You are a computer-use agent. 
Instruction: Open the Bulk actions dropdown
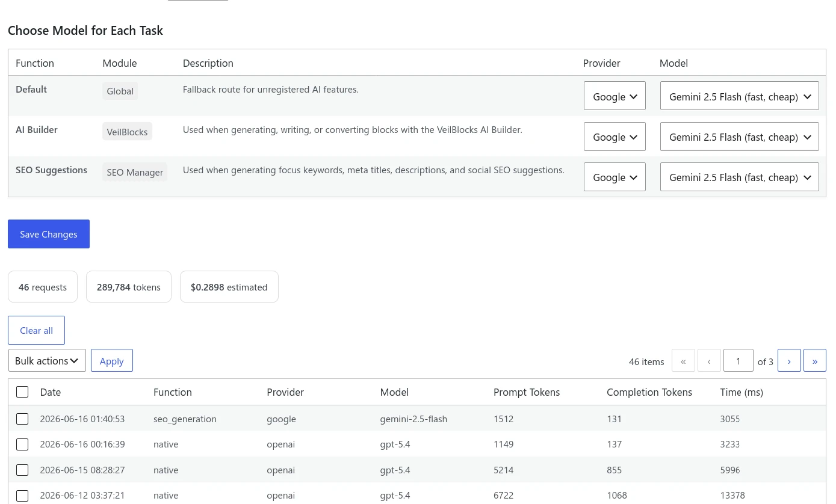pos(47,360)
